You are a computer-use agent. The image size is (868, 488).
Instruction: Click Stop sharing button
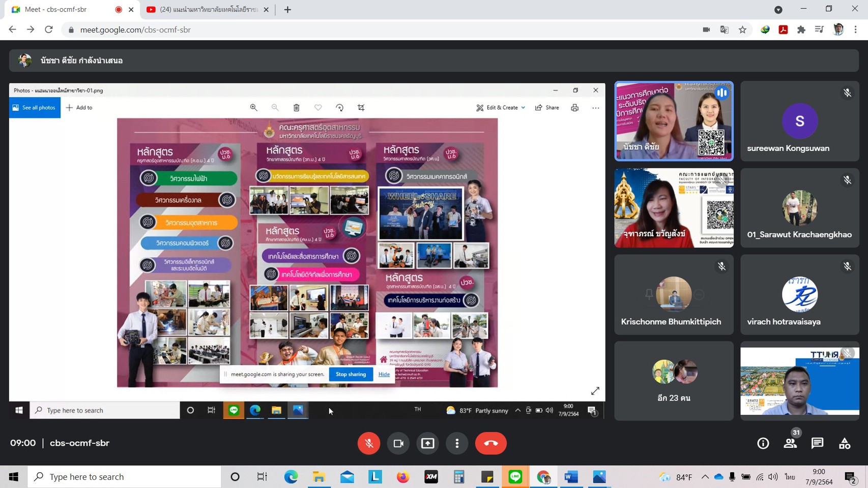(x=351, y=374)
